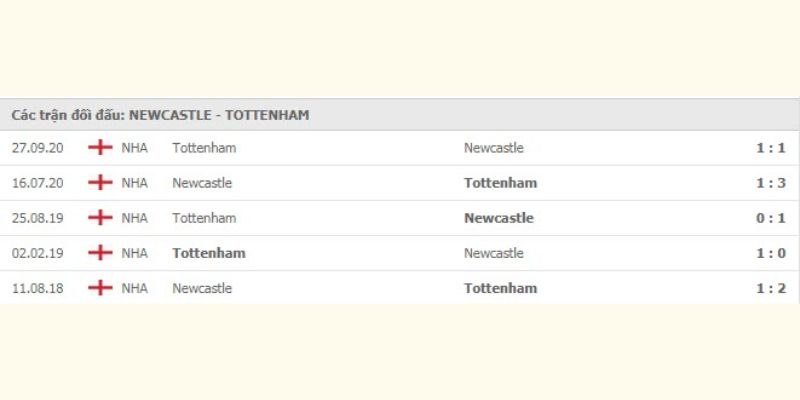This screenshot has width=800, height=400.
Task: Select bold Tottenham winner in 16.07.20 row
Action: (501, 183)
